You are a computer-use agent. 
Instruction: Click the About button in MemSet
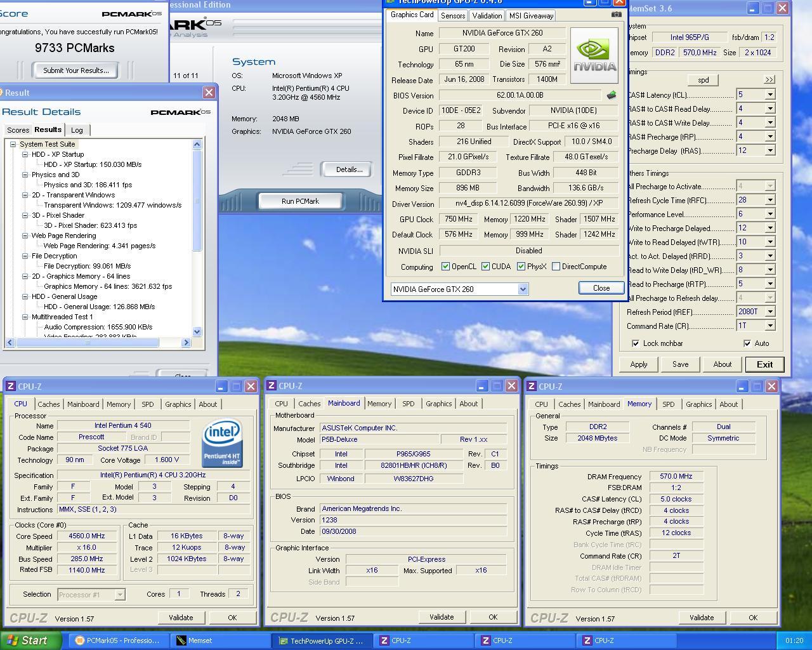pos(722,364)
